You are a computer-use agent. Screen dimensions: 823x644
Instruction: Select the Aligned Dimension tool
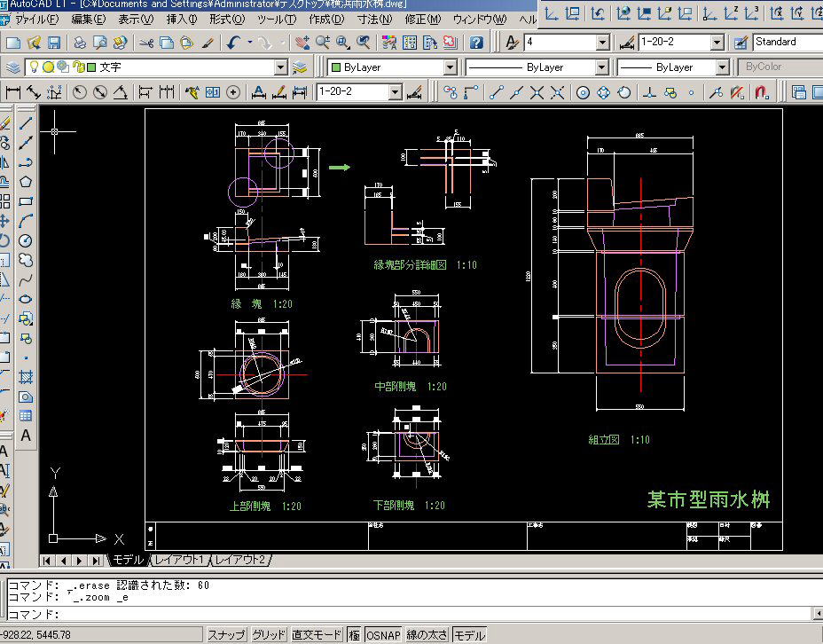pos(34,92)
